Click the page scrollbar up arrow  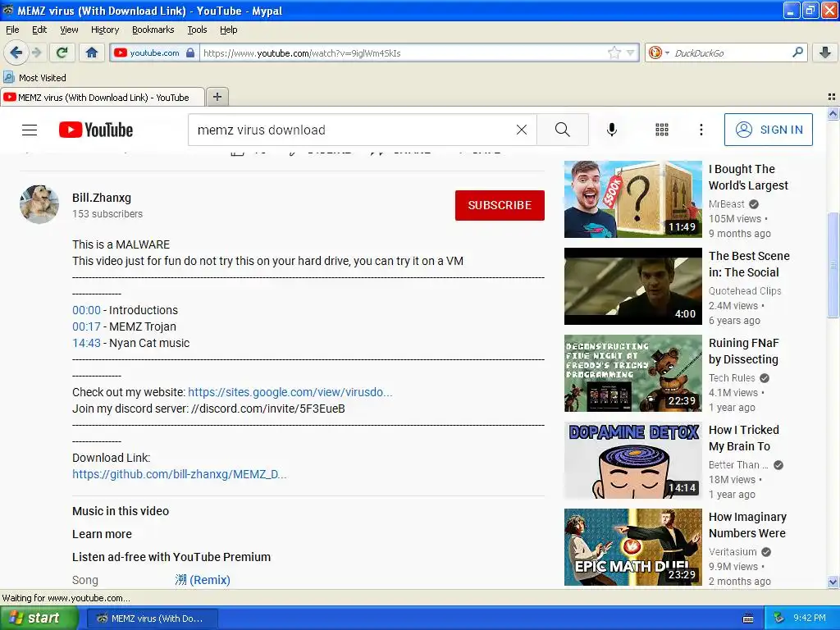(833, 113)
